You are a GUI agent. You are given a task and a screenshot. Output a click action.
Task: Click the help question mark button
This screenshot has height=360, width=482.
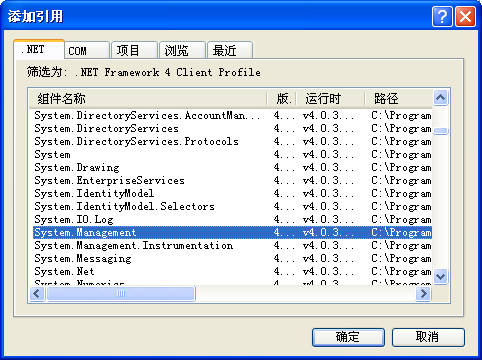pos(442,16)
